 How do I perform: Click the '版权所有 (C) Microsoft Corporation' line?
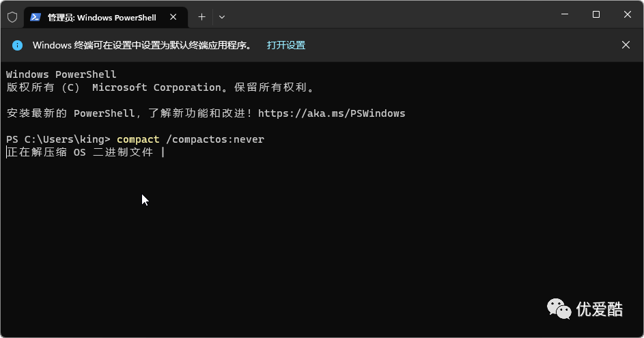click(160, 87)
